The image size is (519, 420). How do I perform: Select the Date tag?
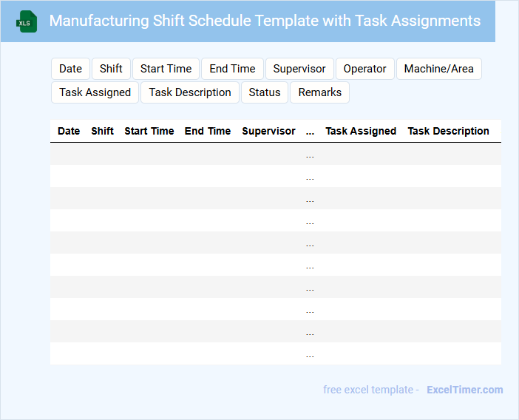[x=70, y=69]
